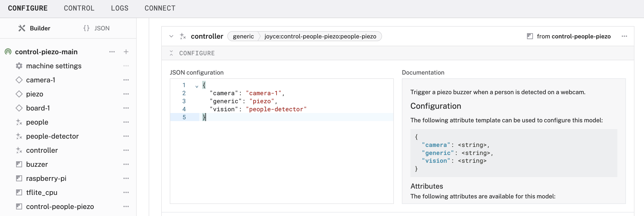Select controller in the sidebar
The width and height of the screenshot is (644, 216).
click(42, 150)
